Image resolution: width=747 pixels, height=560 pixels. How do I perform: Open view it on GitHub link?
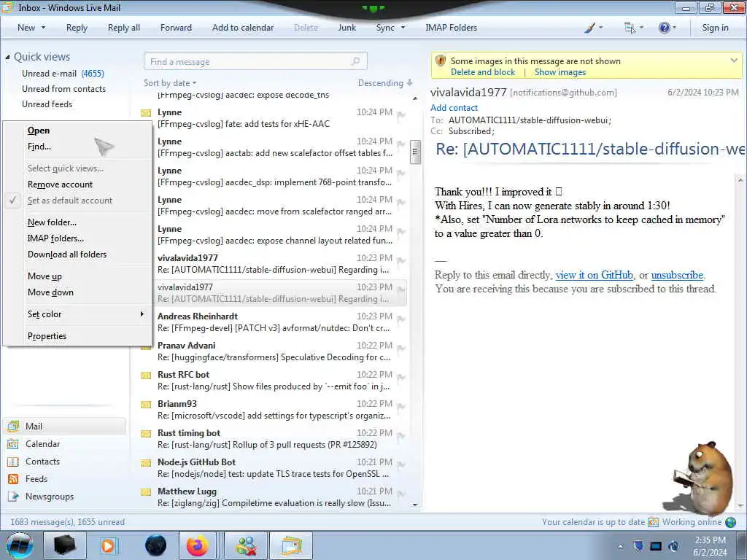pos(594,275)
